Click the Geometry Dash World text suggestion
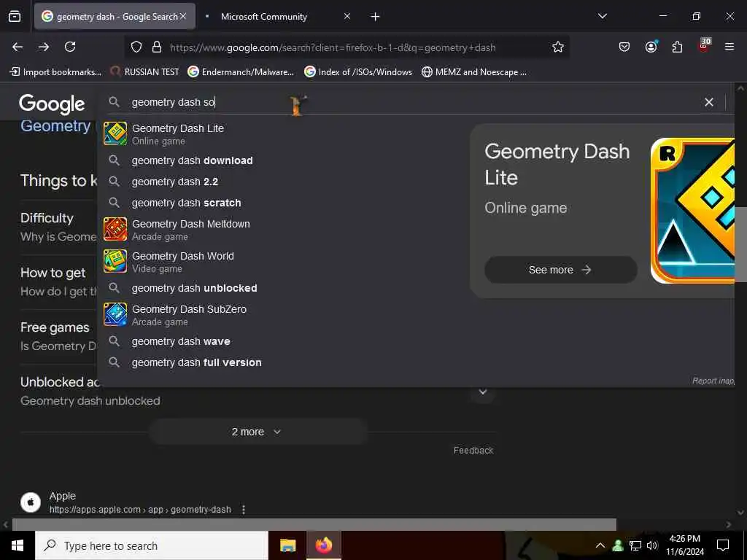 pyautogui.click(x=183, y=256)
